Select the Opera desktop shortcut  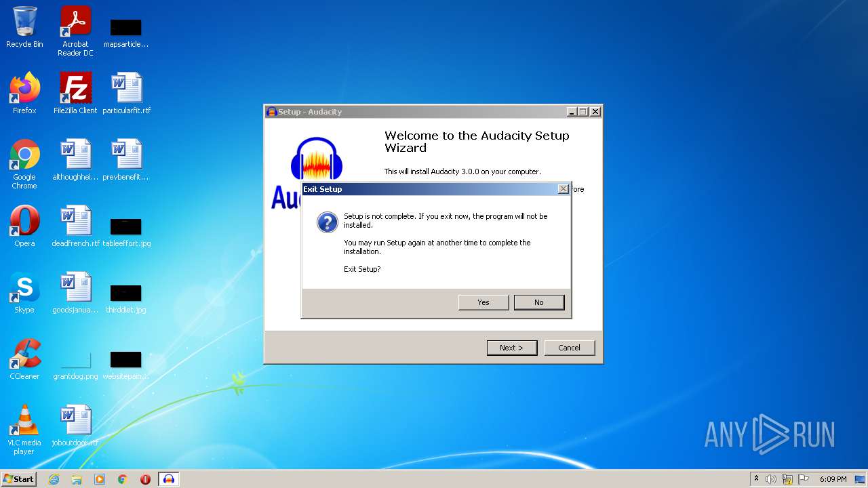[24, 226]
